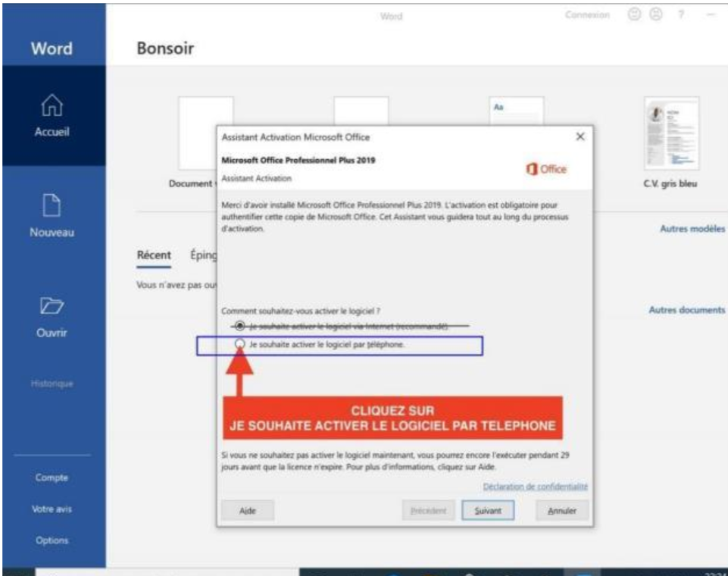Click the smiley face feedback icon
Screen dimensions: 728x576
pyautogui.click(x=634, y=15)
